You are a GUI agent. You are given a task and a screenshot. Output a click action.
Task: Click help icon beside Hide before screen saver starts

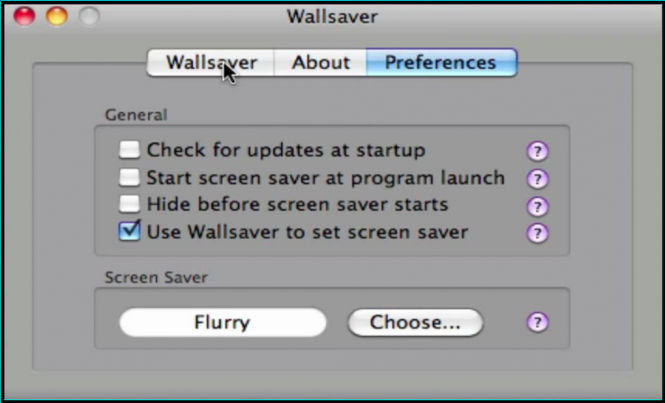click(538, 206)
